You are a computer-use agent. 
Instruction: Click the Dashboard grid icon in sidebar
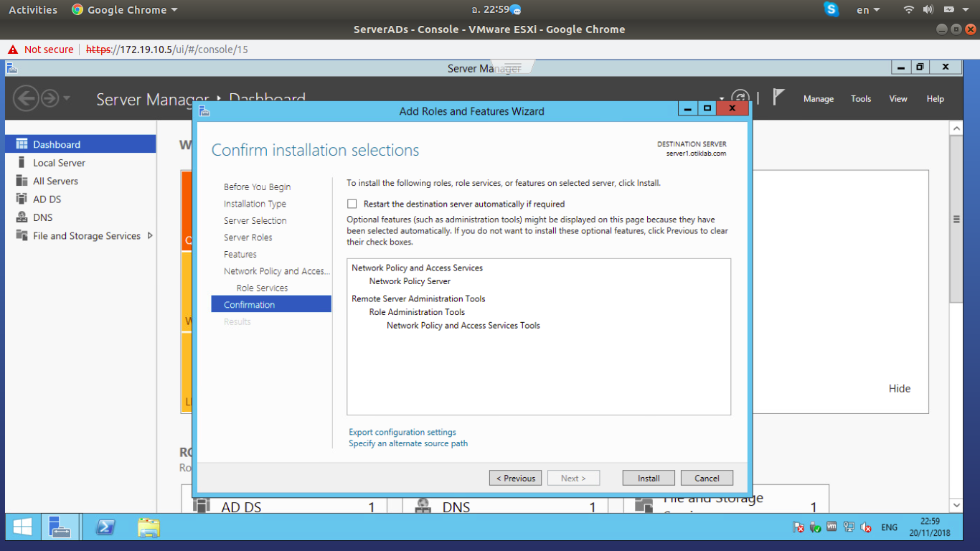click(x=22, y=144)
